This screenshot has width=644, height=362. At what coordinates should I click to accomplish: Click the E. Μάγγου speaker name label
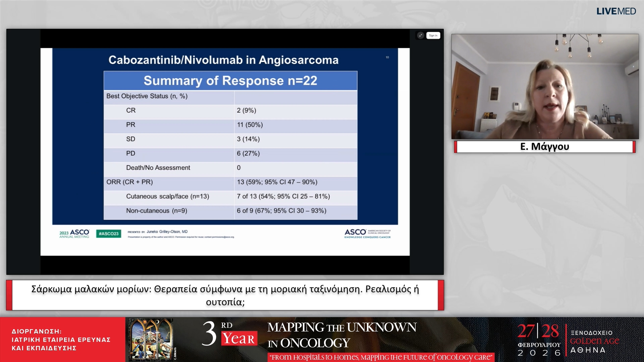tap(545, 147)
